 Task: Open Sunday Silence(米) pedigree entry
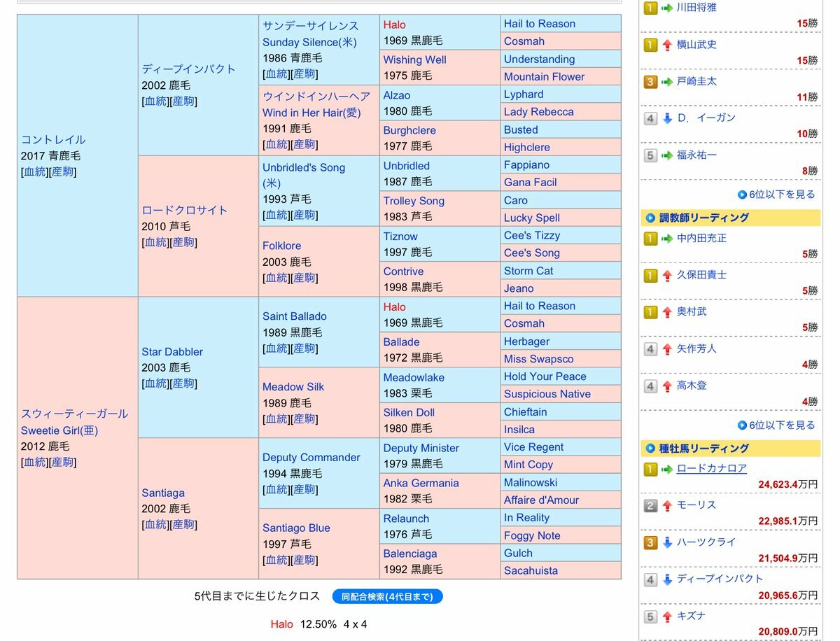[309, 42]
